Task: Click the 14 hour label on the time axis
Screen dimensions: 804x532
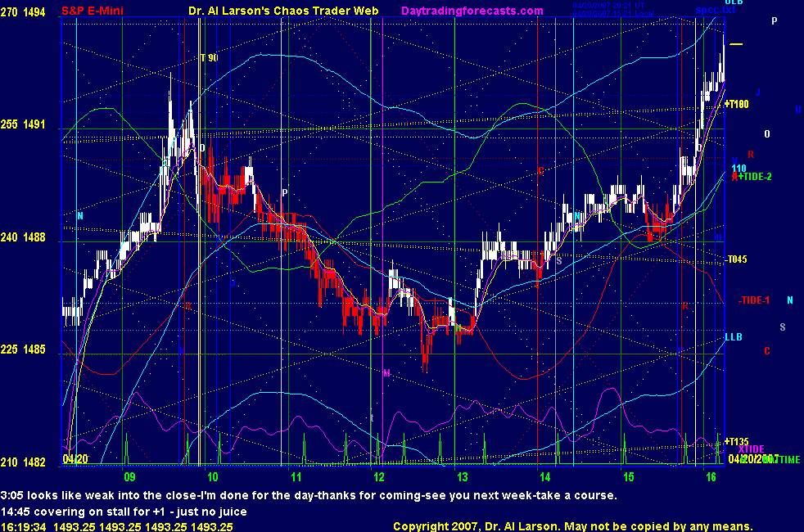Action: [545, 477]
